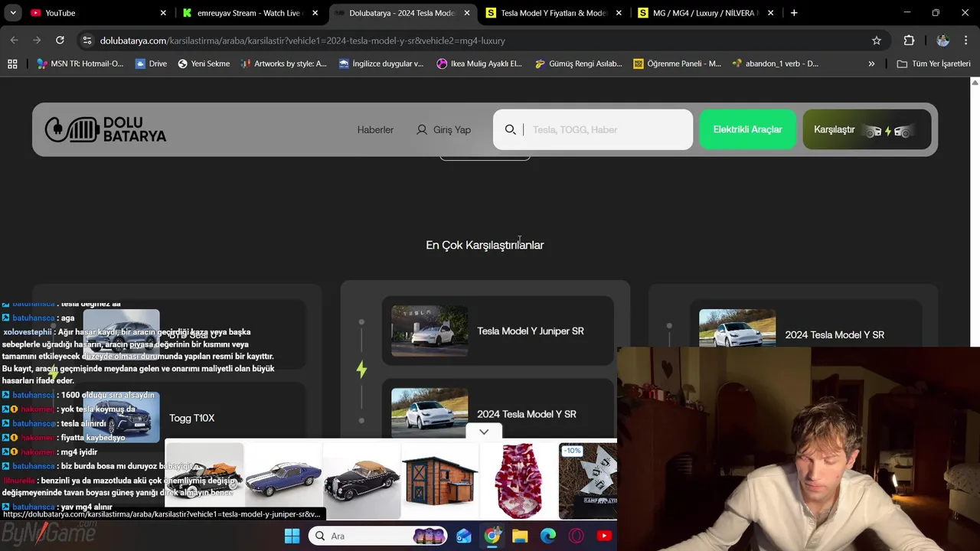Click the taskbar Ara search box
Image resolution: width=980 pixels, height=551 pixels.
click(379, 536)
